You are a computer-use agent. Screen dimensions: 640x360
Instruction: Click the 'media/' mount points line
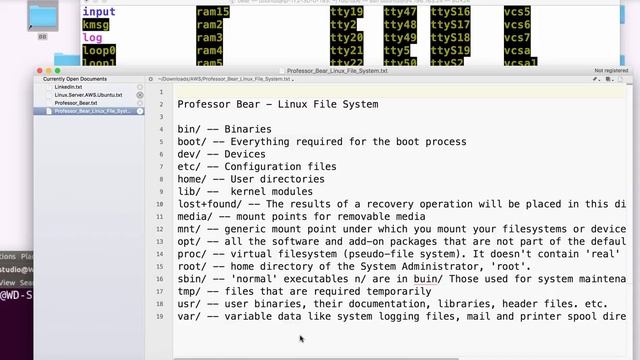[x=301, y=217]
